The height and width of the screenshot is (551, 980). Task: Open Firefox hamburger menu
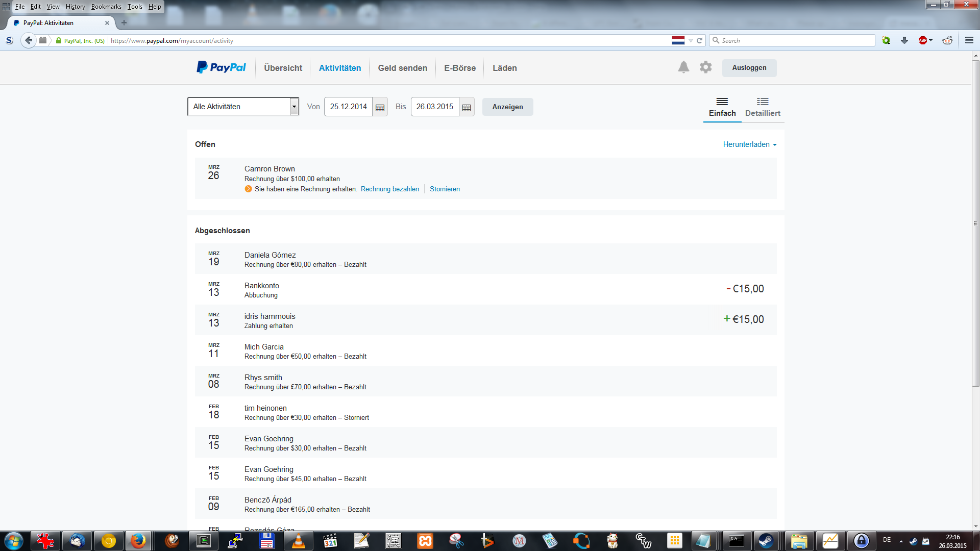coord(969,40)
